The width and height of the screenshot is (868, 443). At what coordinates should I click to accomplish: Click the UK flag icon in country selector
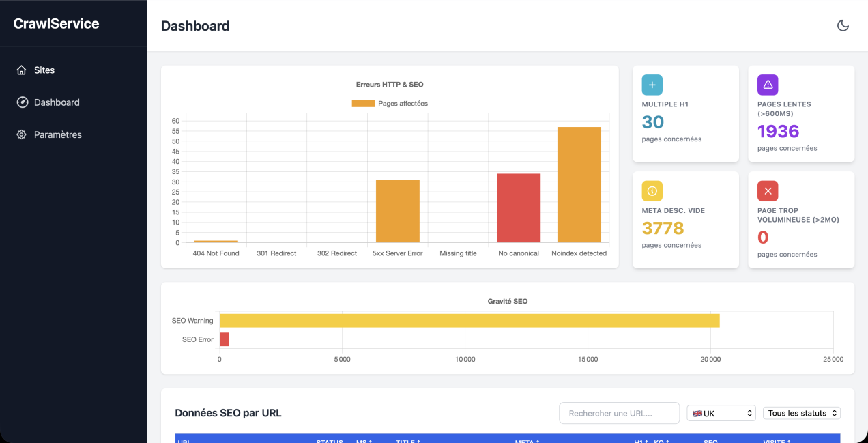(x=697, y=414)
